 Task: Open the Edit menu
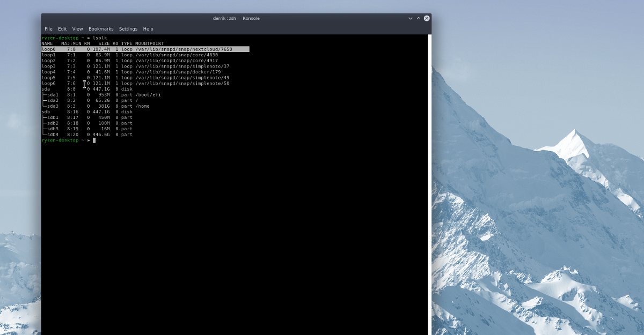pyautogui.click(x=62, y=29)
